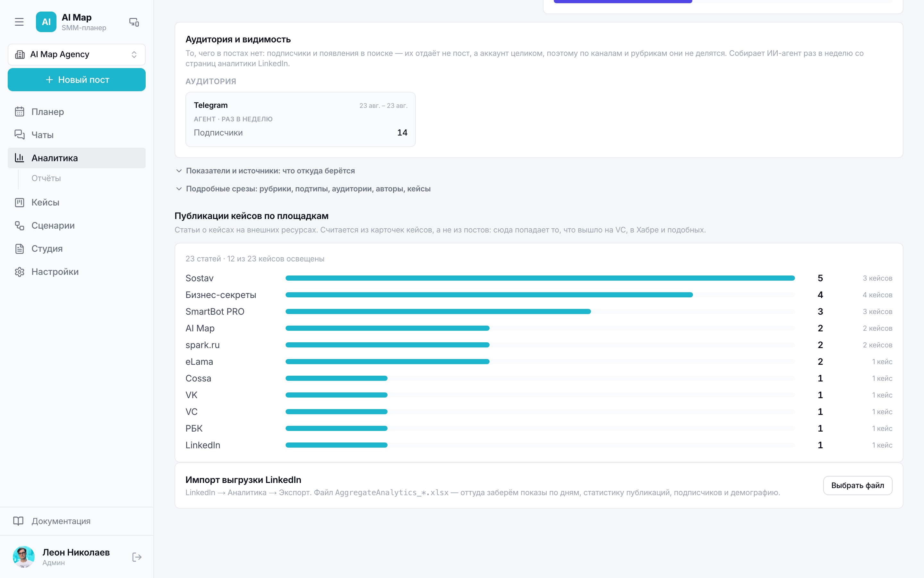Click the spark.ru row label
Viewport: 924px width, 578px height.
(x=203, y=345)
